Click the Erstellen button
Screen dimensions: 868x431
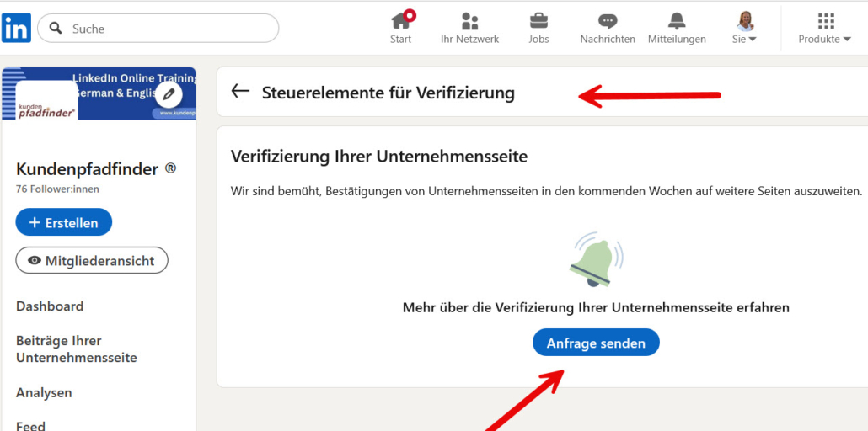pos(63,222)
